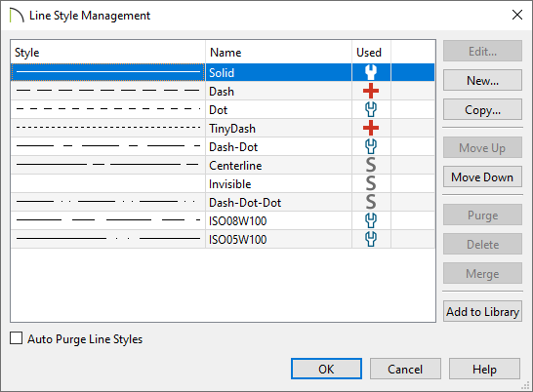Click the wrench icon beside Dash-Dot

[371, 146]
